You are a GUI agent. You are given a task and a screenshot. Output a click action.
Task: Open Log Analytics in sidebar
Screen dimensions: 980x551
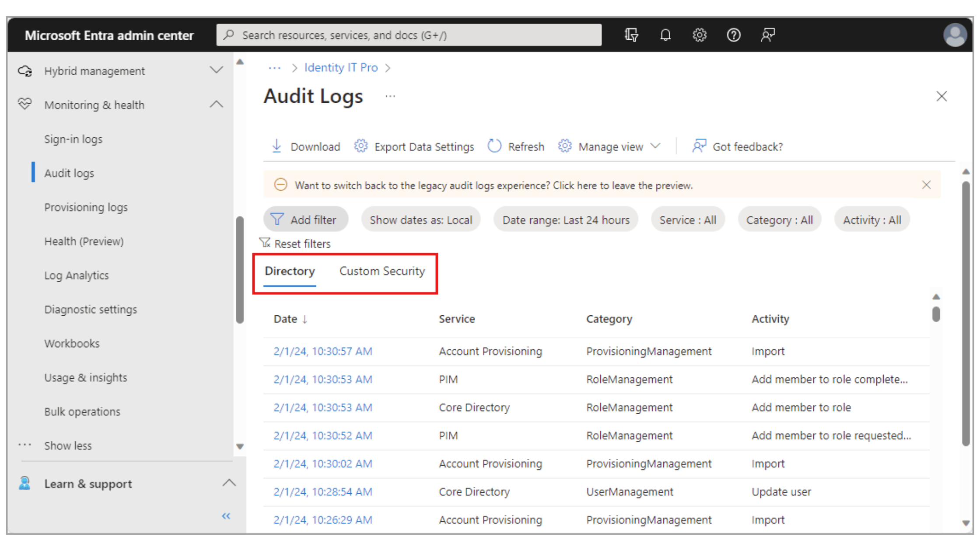coord(77,275)
